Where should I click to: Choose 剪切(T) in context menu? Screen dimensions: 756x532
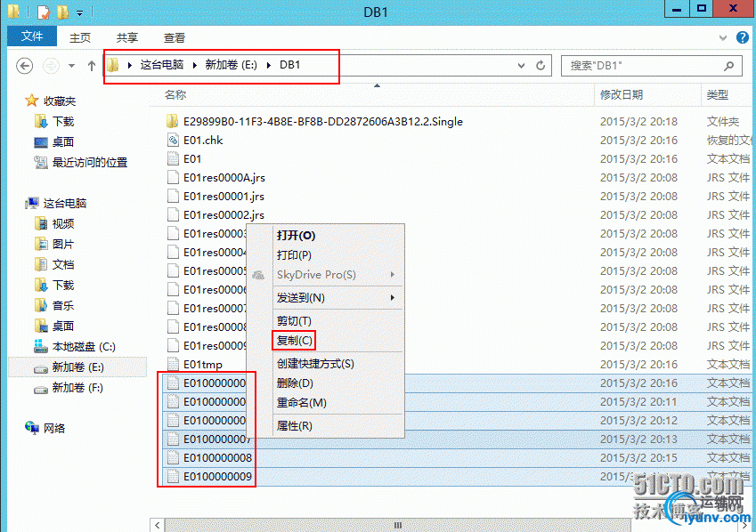click(294, 321)
